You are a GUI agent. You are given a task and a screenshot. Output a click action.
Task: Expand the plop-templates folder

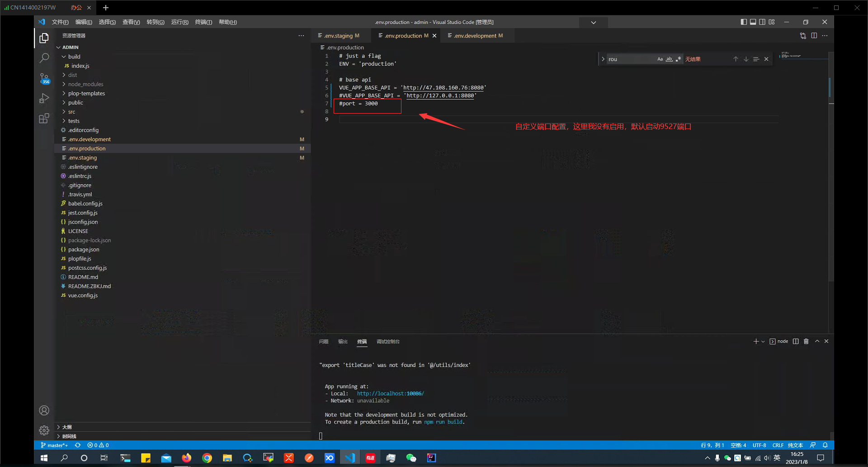click(x=64, y=93)
